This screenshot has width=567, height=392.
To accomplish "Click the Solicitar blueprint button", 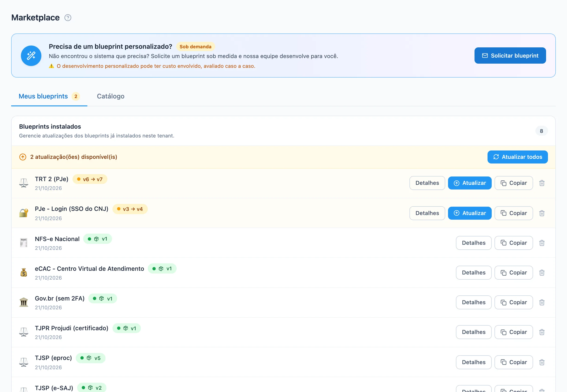I will coord(510,56).
